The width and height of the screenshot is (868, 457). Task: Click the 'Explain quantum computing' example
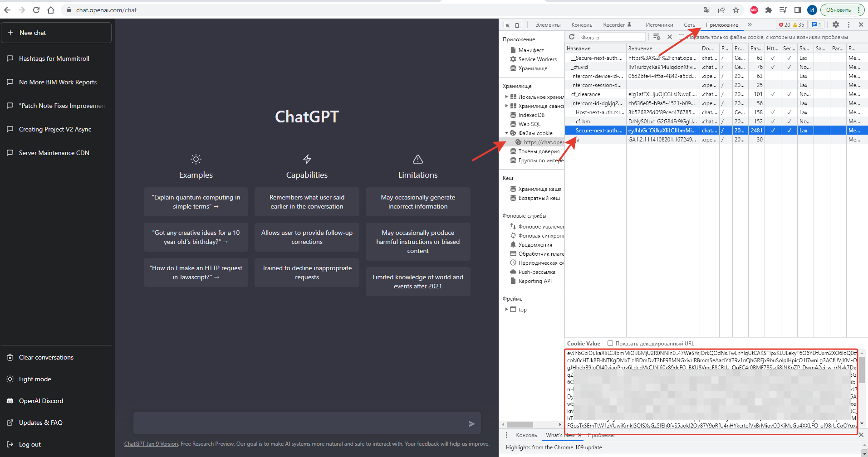[196, 202]
